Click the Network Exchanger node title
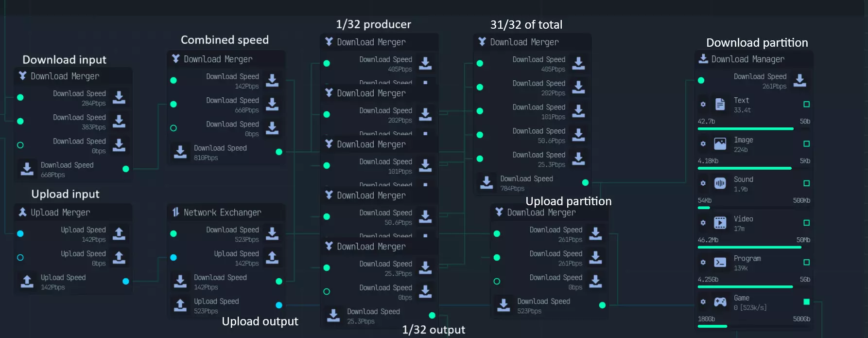Image resolution: width=868 pixels, height=338 pixels. (222, 213)
